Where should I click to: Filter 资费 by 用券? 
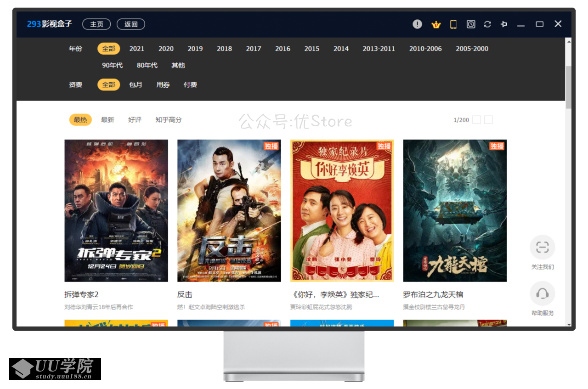(x=163, y=85)
